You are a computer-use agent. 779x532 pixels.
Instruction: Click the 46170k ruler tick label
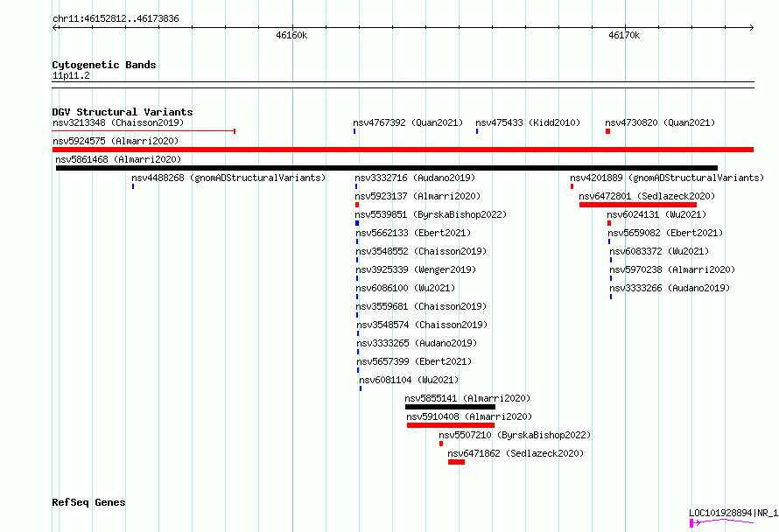tap(624, 35)
